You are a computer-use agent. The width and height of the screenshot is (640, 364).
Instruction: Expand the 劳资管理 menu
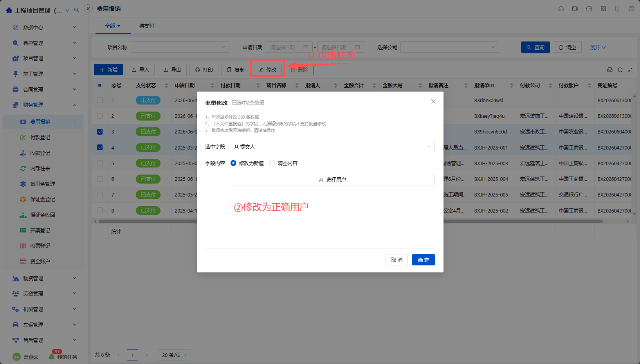coord(44,294)
